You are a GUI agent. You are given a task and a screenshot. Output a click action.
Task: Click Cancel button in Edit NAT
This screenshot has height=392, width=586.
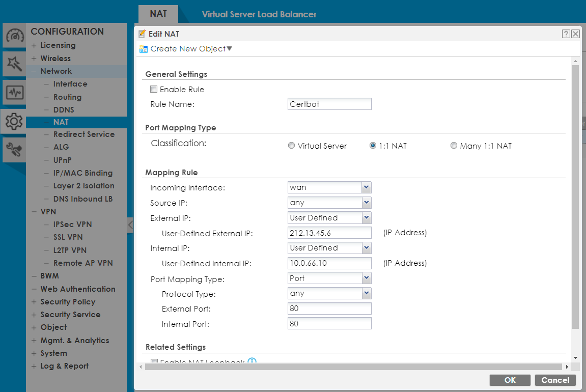click(555, 380)
